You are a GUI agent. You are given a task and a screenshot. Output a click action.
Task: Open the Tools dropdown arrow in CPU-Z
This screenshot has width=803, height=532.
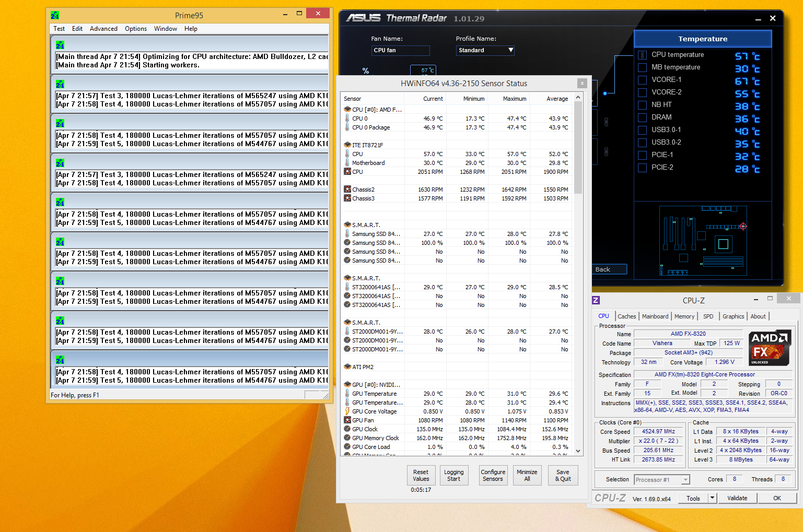pos(712,498)
